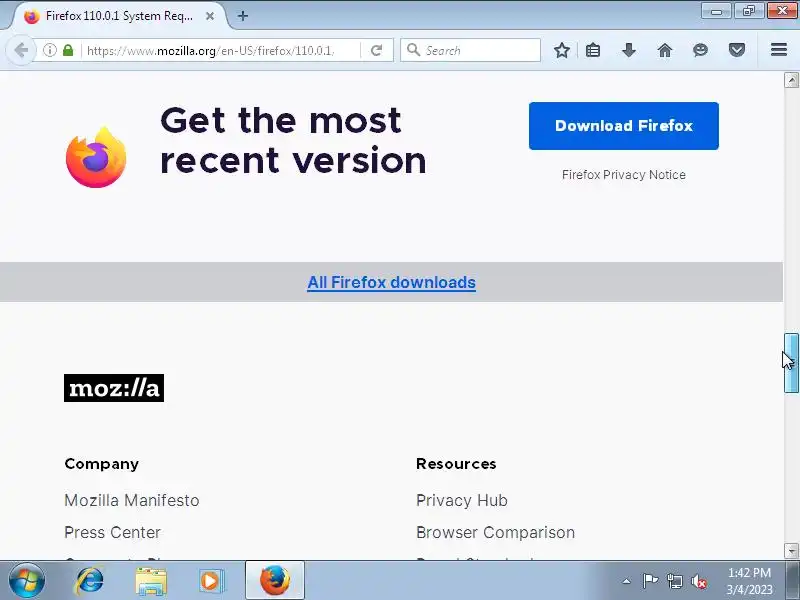Click the mozilla.org URL address field

coord(211,51)
